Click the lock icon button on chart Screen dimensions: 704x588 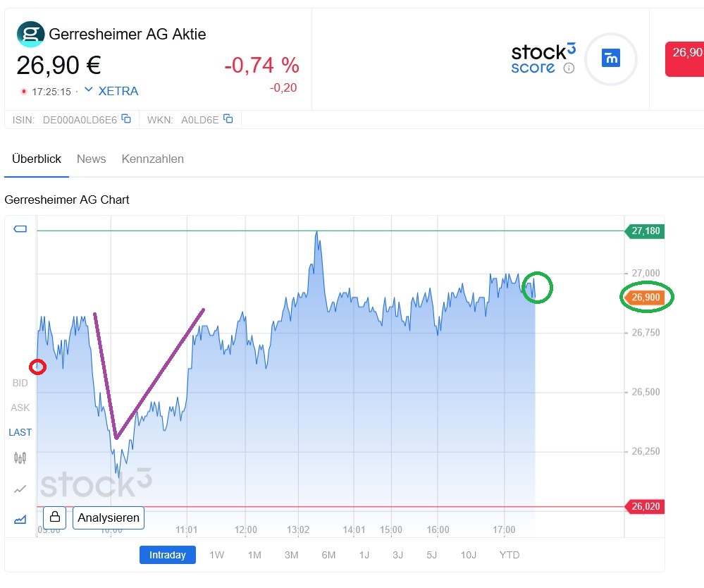[x=55, y=517]
